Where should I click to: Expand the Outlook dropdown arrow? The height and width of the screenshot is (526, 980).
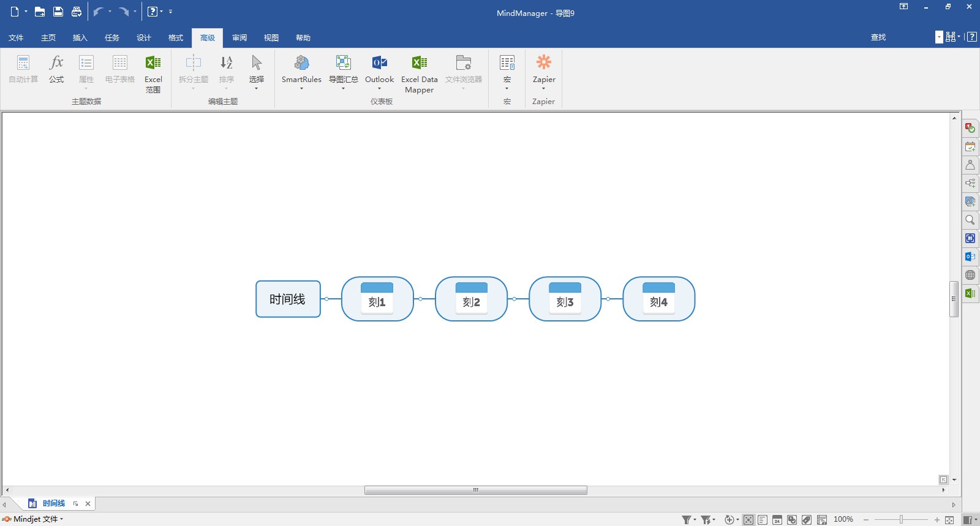pos(379,89)
